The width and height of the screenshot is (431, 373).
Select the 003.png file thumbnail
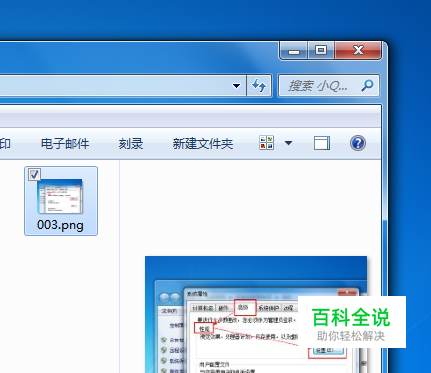point(60,196)
